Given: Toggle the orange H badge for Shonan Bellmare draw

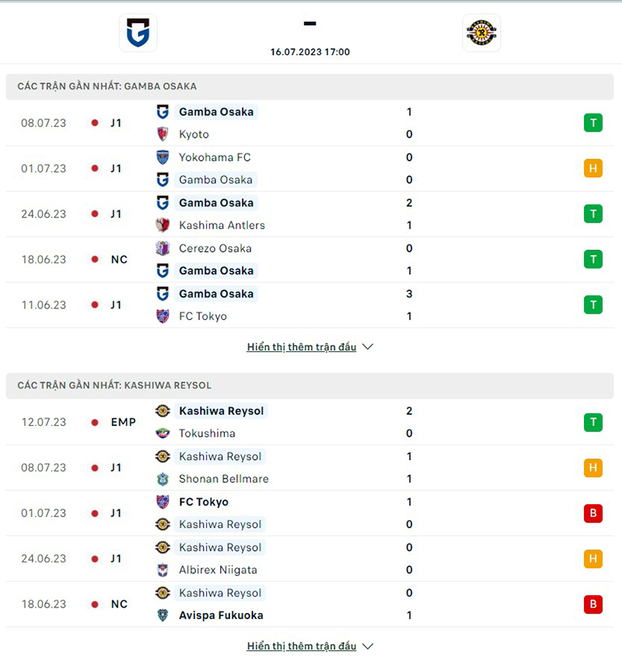Looking at the screenshot, I should (593, 468).
